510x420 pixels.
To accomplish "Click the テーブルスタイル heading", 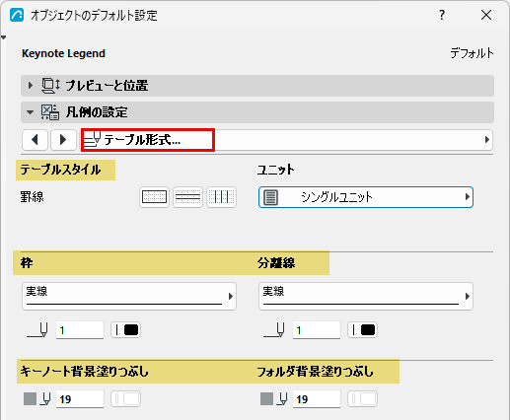I will [60, 170].
